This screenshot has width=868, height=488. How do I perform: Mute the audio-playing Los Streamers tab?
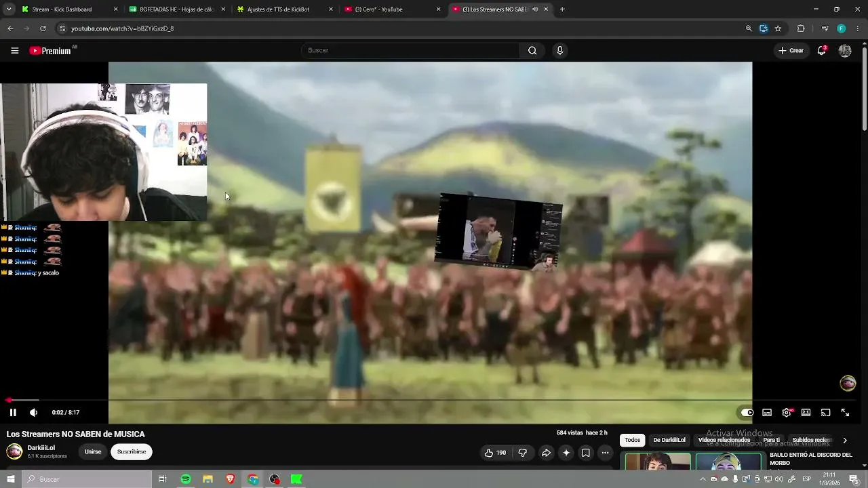[x=535, y=9]
